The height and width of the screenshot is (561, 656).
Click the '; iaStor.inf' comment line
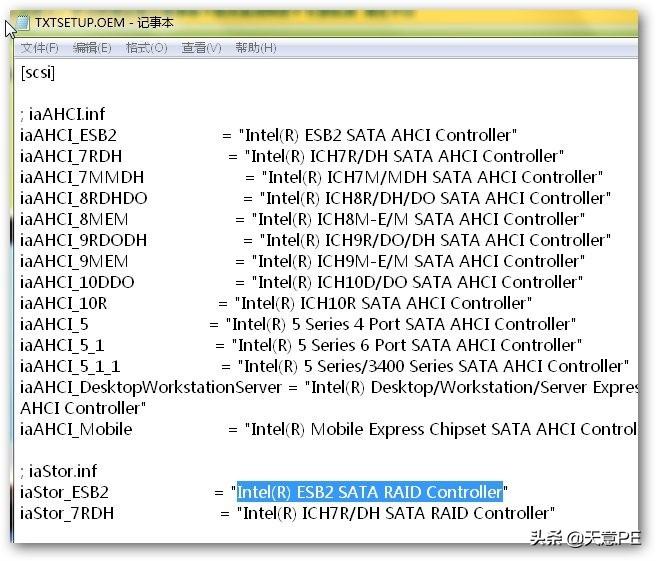pyautogui.click(x=59, y=471)
